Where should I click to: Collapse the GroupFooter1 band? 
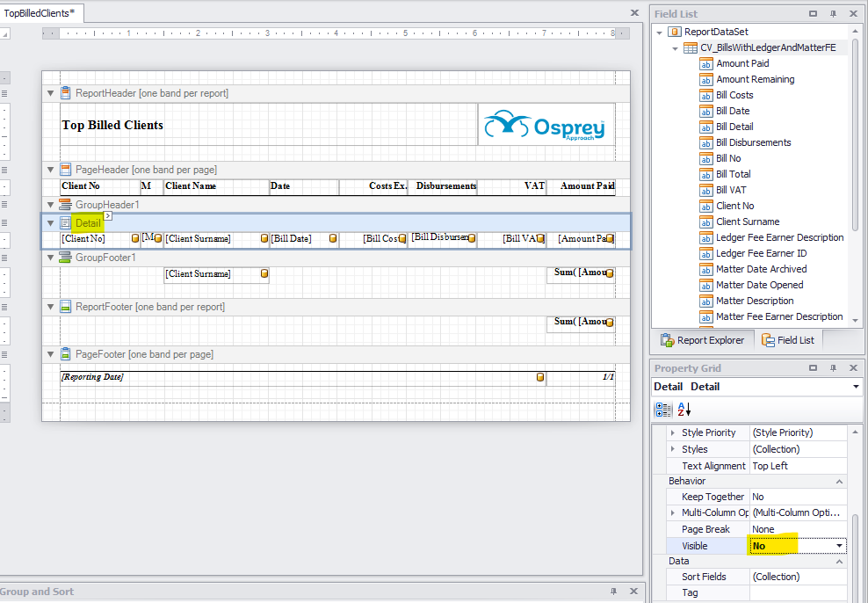tap(50, 258)
